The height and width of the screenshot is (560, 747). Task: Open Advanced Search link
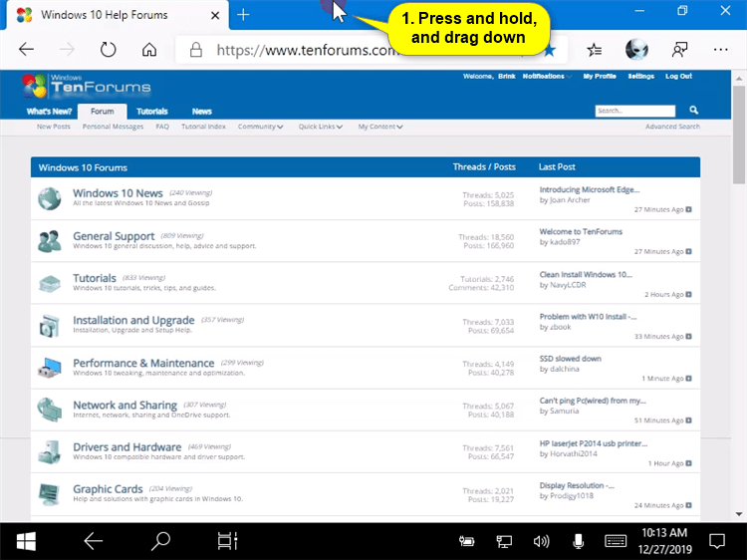coord(672,127)
